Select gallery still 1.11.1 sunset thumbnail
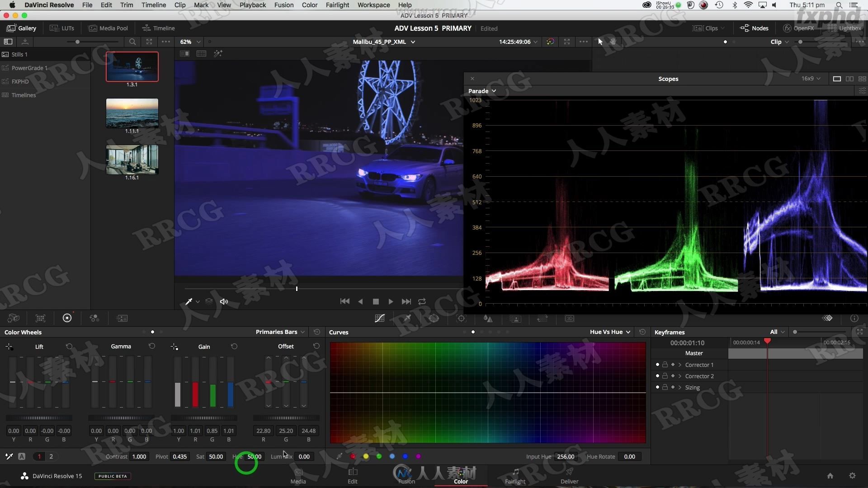Viewport: 868px width, 488px height. tap(132, 113)
